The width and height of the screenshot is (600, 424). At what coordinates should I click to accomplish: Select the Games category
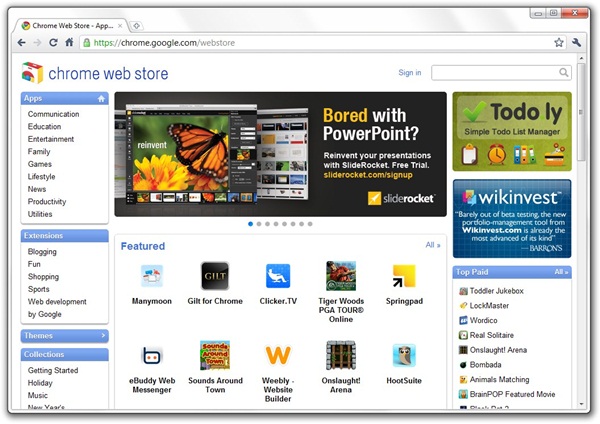tap(39, 164)
